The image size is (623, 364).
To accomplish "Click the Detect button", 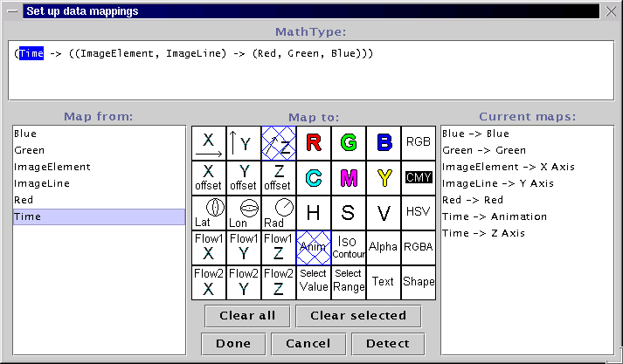I will point(388,344).
